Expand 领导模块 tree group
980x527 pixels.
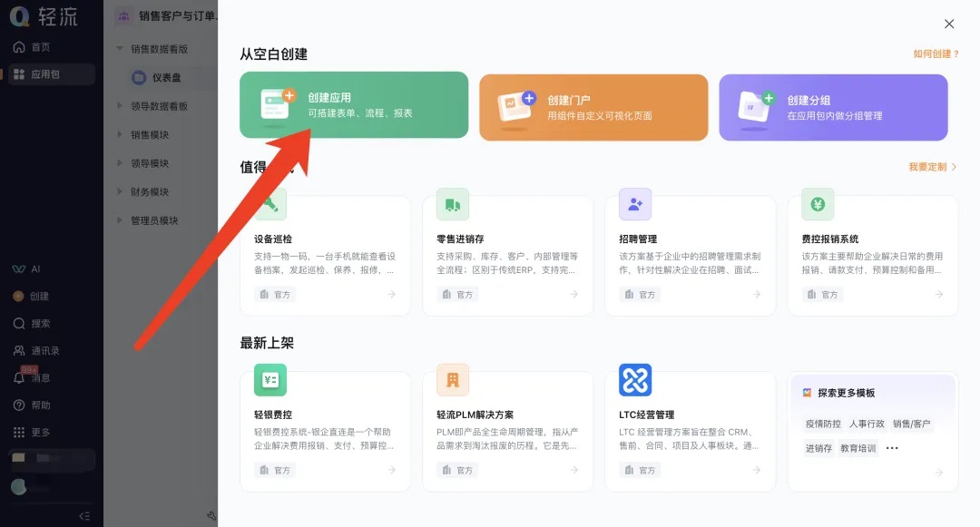coord(120,163)
